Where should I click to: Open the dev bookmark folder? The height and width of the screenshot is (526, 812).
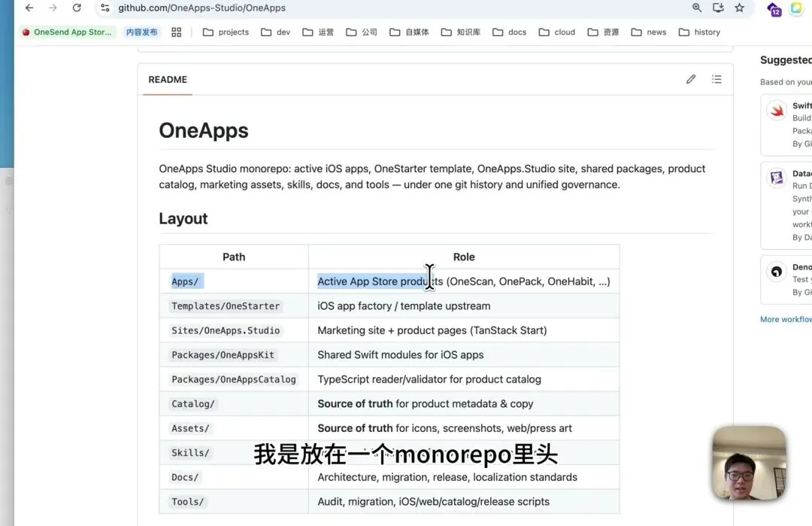(x=275, y=32)
